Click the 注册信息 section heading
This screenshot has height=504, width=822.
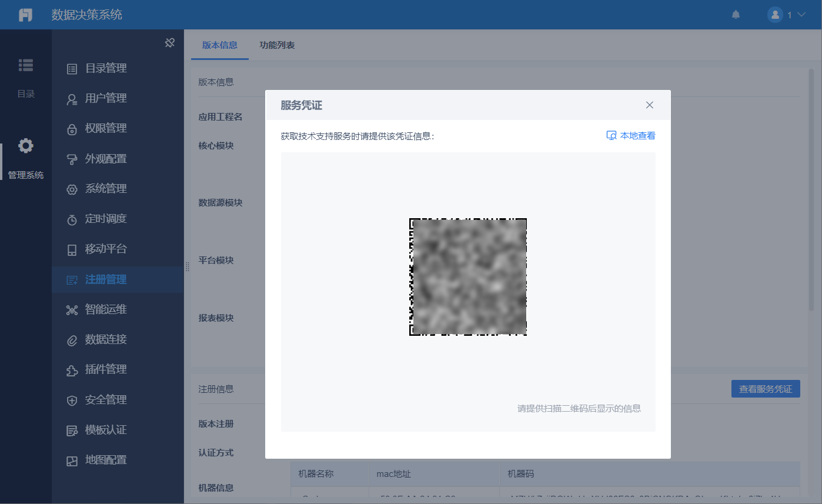[216, 389]
